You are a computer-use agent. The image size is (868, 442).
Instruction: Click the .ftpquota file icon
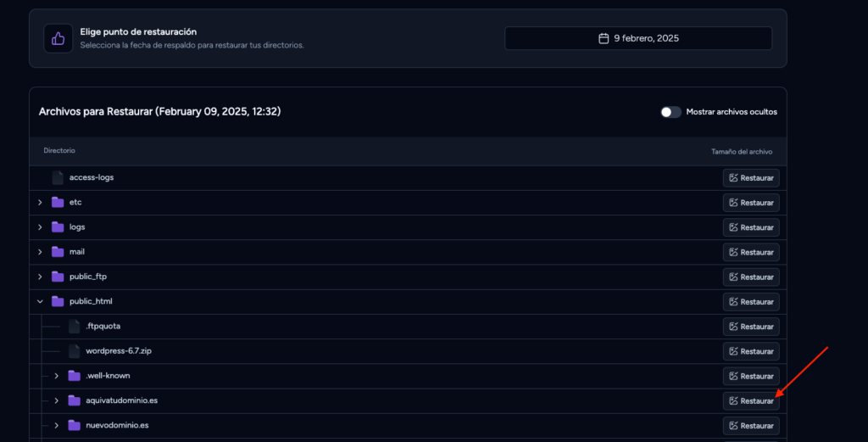coord(75,327)
